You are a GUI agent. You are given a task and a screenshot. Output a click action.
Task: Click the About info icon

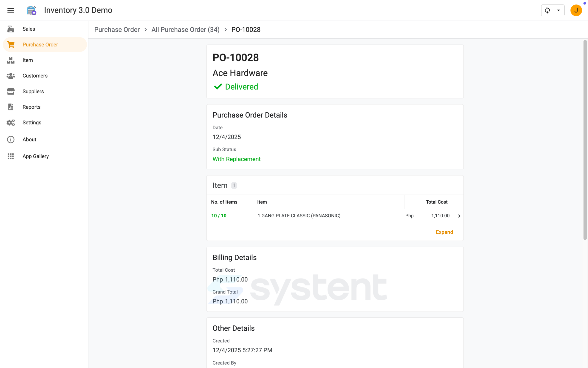(x=11, y=139)
